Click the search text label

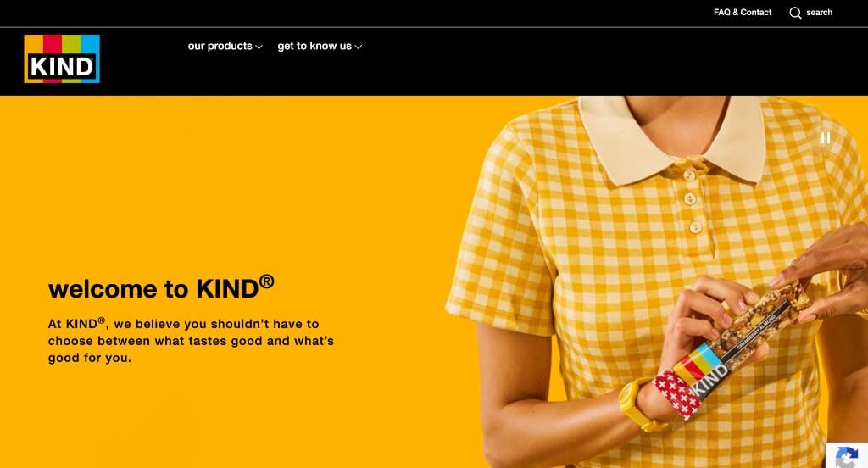point(820,12)
